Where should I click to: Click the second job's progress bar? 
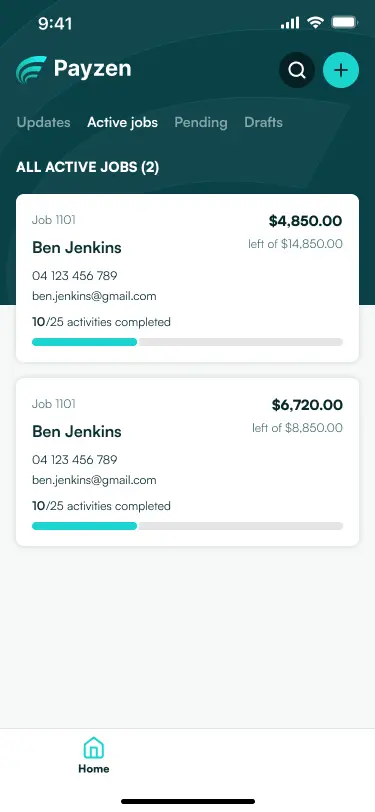[x=188, y=526]
